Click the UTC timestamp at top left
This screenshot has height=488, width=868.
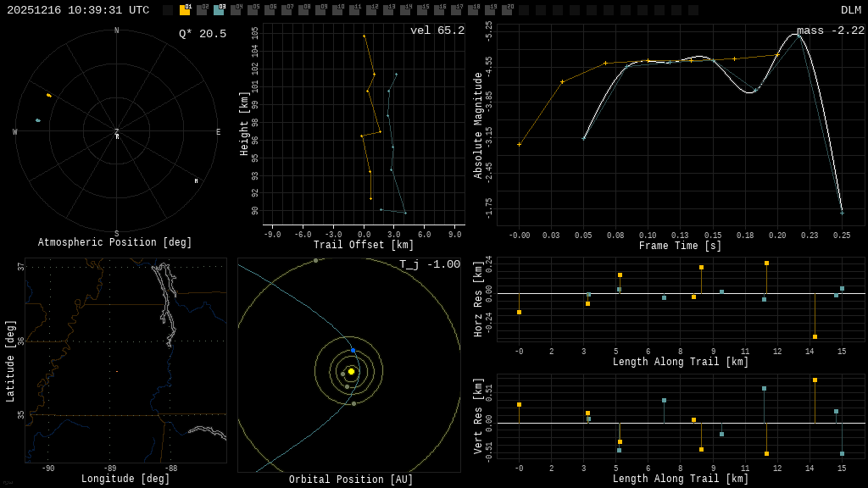tap(78, 10)
